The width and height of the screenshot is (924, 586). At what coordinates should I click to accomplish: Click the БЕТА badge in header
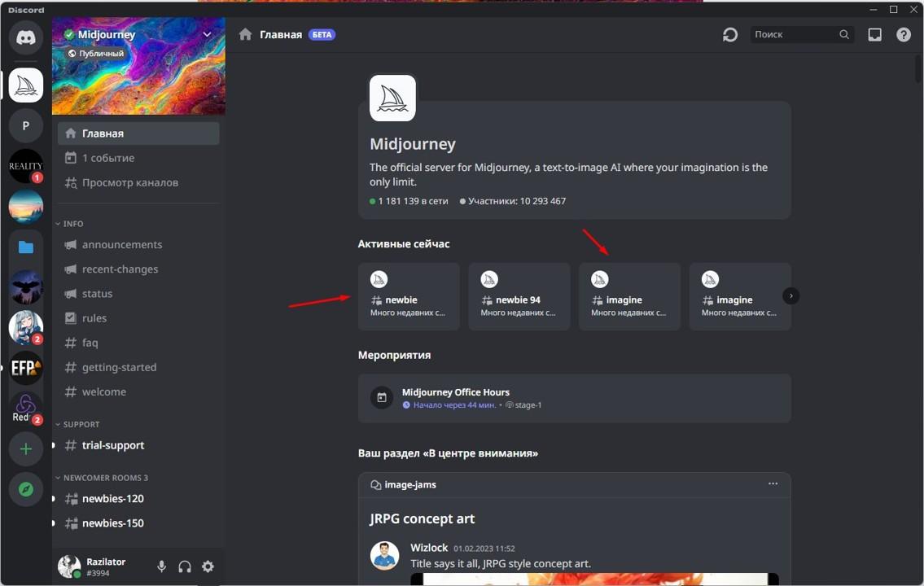322,35
